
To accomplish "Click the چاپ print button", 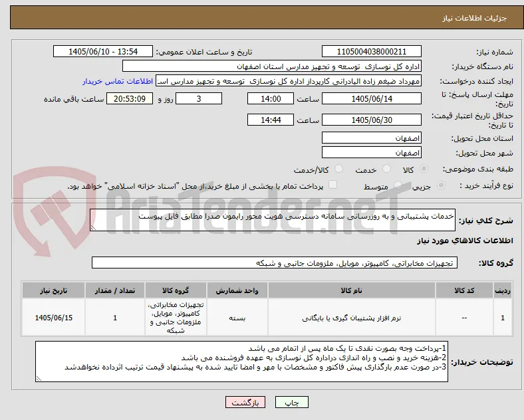I will click(x=292, y=402).
